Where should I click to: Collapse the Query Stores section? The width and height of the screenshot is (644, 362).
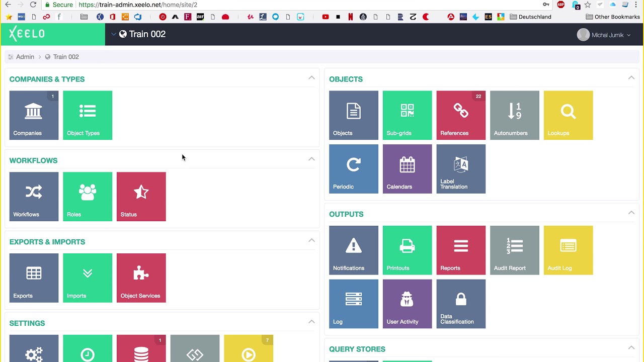coord(631,347)
